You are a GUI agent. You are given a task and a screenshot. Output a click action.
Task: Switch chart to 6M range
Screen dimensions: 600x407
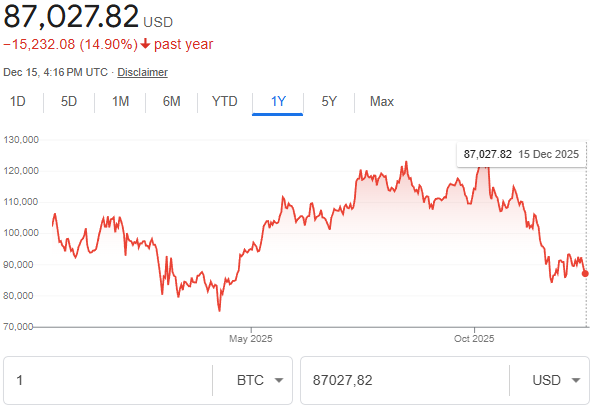tap(172, 101)
